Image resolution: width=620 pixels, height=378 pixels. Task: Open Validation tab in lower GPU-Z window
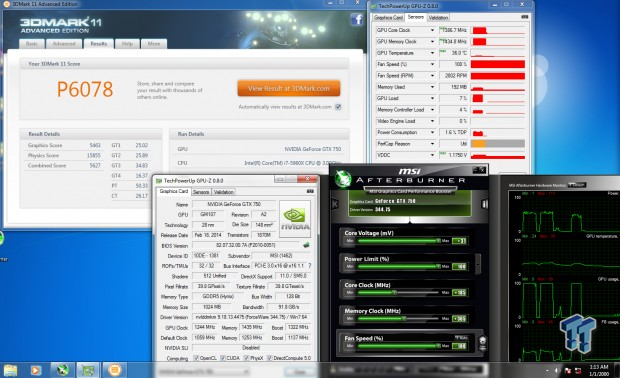coord(223,192)
